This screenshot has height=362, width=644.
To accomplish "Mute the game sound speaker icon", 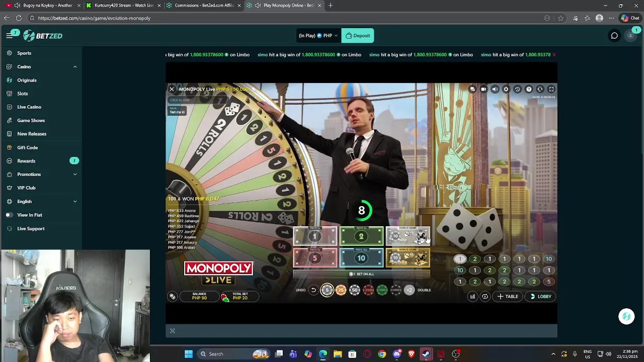I will pos(495,89).
